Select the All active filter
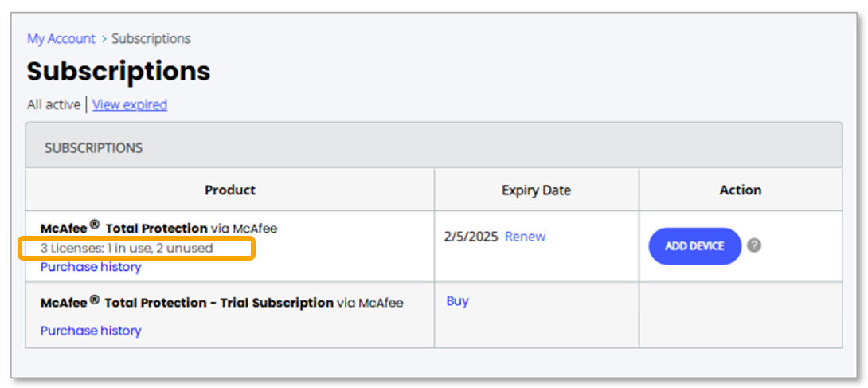The image size is (868, 388). 53,104
